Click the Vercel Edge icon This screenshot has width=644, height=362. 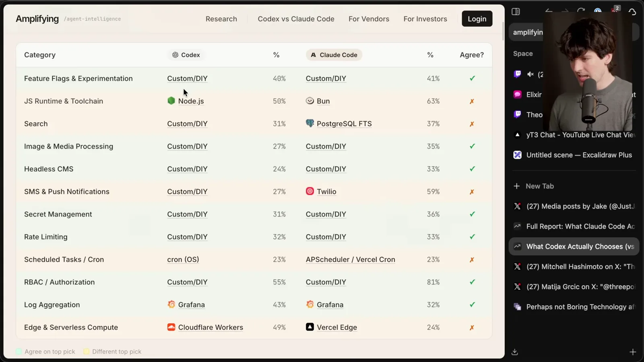310,327
